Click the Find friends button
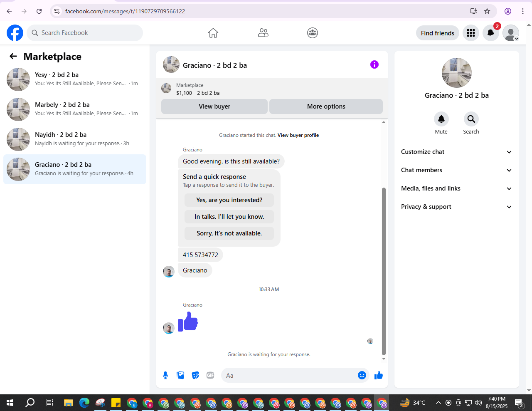The height and width of the screenshot is (411, 532). click(x=438, y=33)
